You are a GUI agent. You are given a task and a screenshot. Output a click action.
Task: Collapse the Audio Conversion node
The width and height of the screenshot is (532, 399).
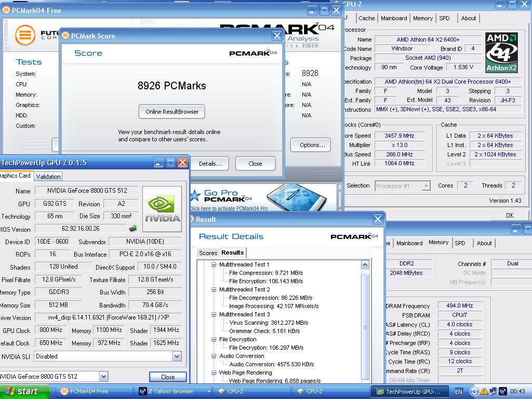tap(214, 356)
